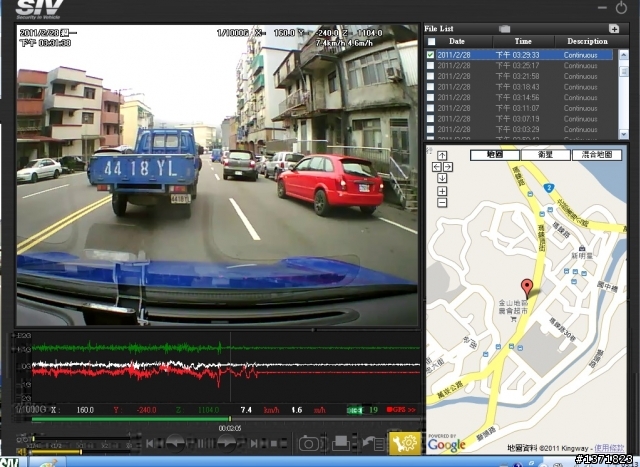Check the 03:03:29 recording checkbox
Image resolution: width=640 pixels, height=467 pixels.
point(430,129)
